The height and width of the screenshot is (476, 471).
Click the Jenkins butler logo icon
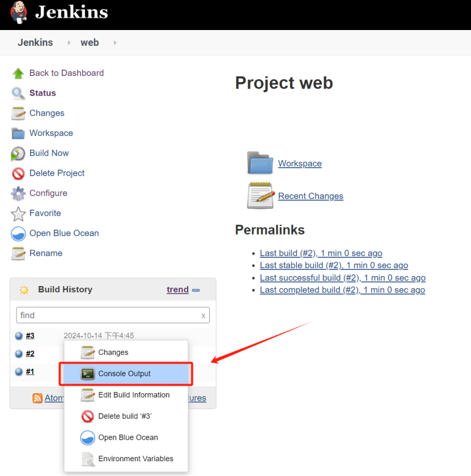coord(19,12)
